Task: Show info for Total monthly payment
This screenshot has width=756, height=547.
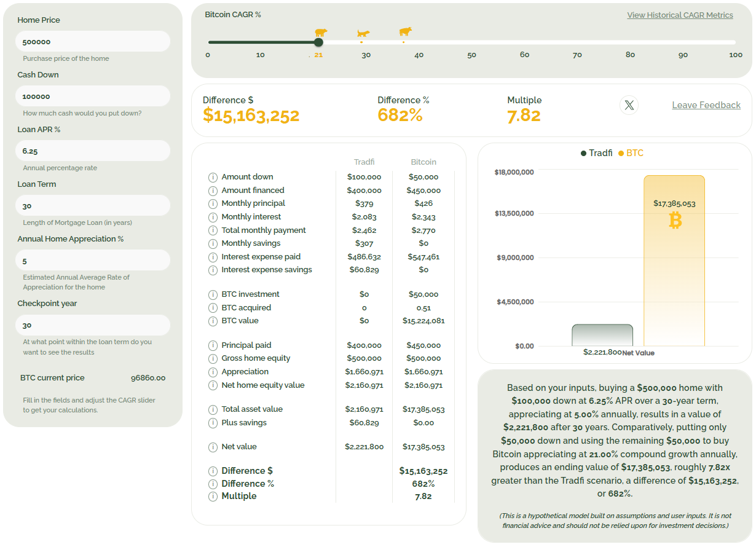Action: tap(213, 230)
